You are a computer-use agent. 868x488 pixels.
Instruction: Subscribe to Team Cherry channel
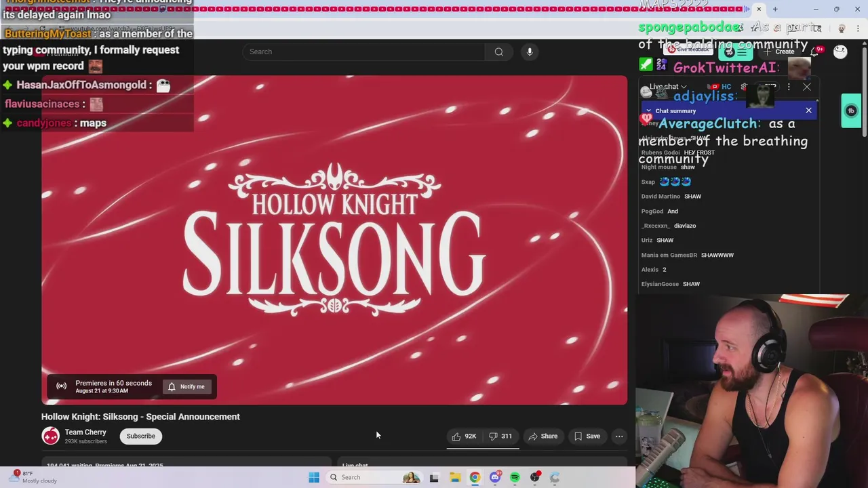pyautogui.click(x=141, y=436)
